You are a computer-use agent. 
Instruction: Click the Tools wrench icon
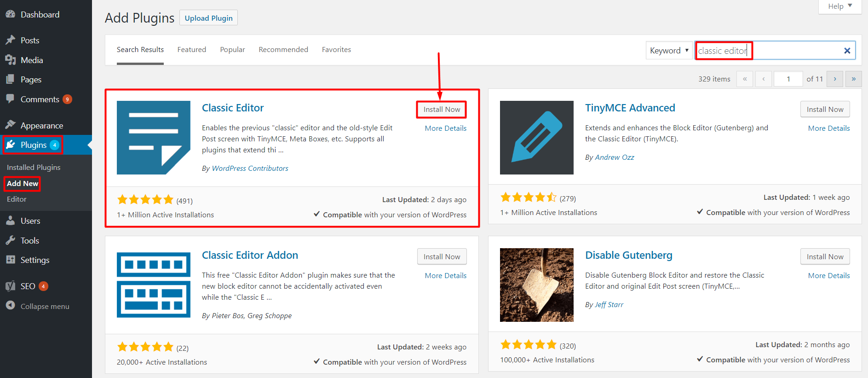click(x=10, y=240)
